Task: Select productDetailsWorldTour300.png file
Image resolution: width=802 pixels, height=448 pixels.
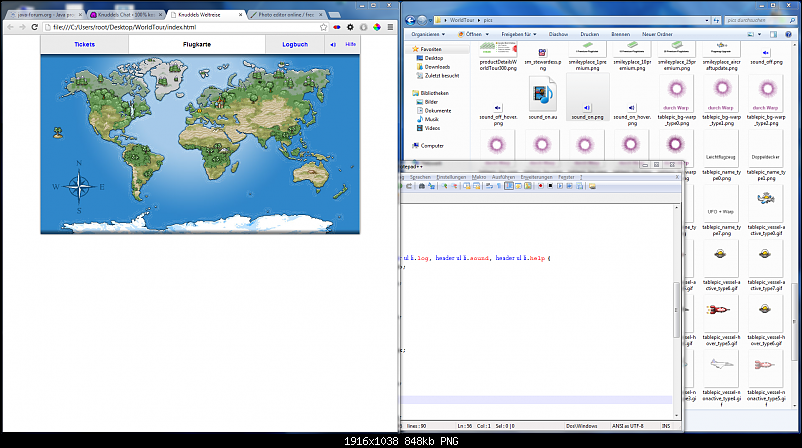Action: coord(498,56)
